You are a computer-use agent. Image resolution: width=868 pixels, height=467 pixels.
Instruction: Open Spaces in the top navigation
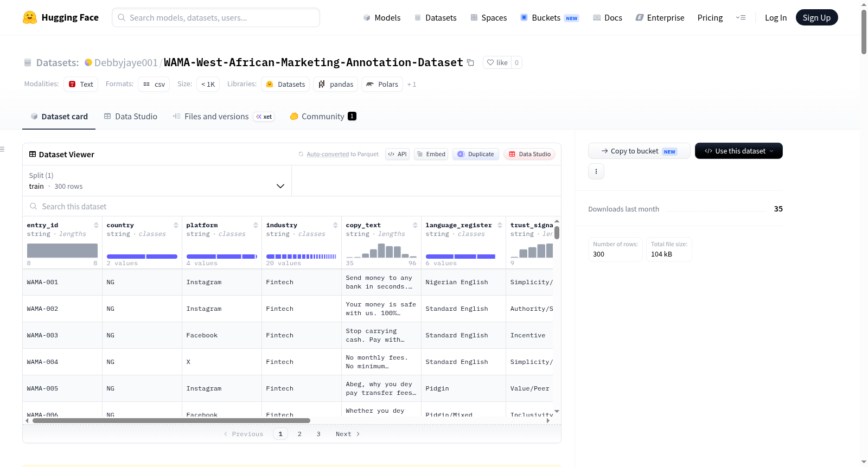pyautogui.click(x=489, y=18)
